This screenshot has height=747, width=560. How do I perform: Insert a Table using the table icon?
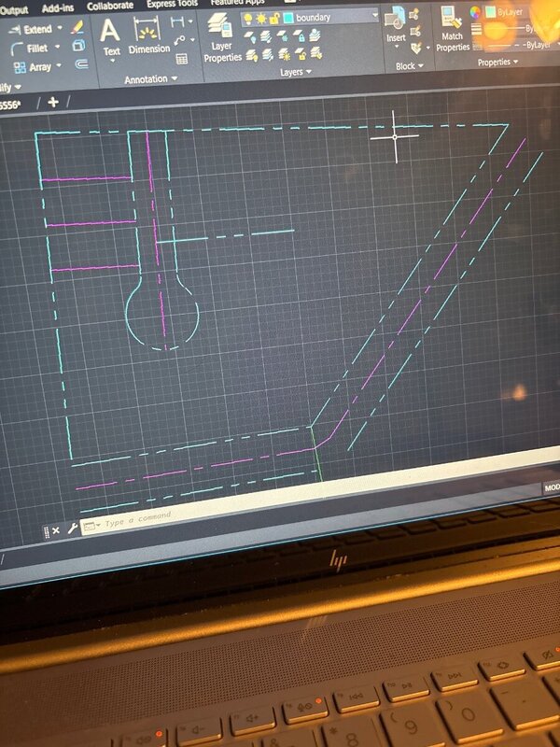point(182,59)
